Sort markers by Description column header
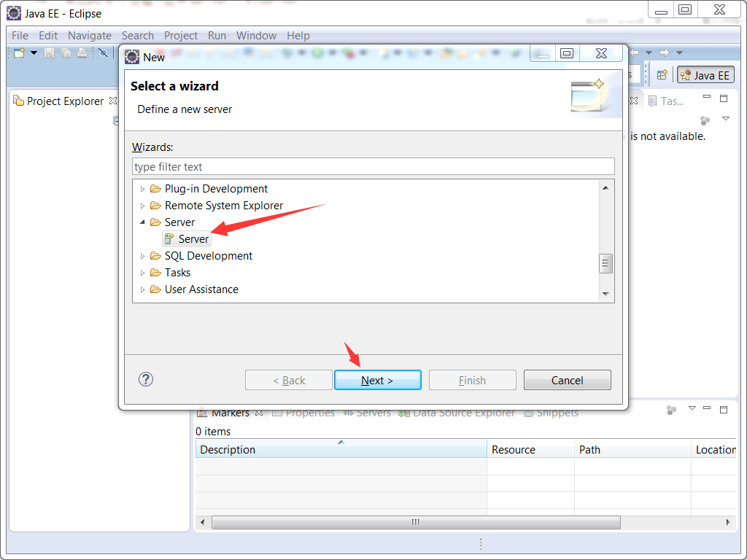Screen dimensions: 747x560 click(341, 449)
